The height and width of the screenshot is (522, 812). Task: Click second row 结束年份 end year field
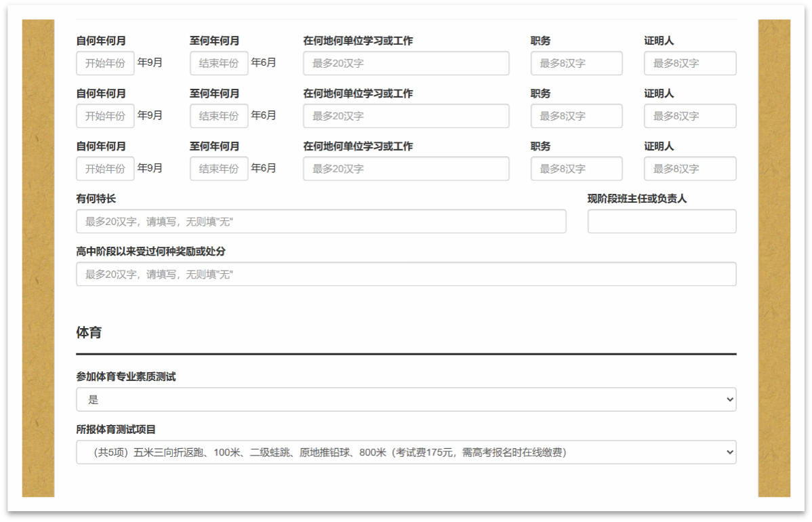(219, 116)
